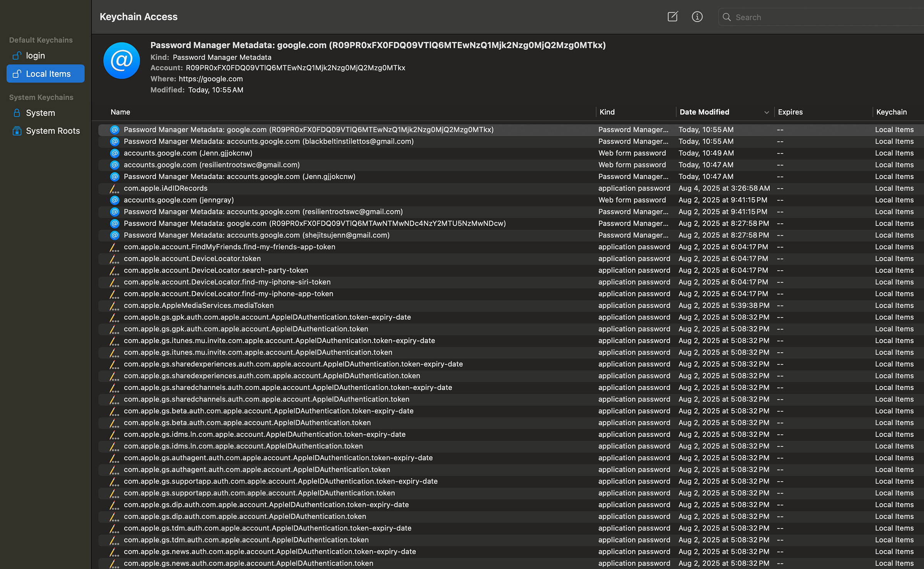Sort list by Name column header
This screenshot has height=569, width=924.
pos(121,112)
